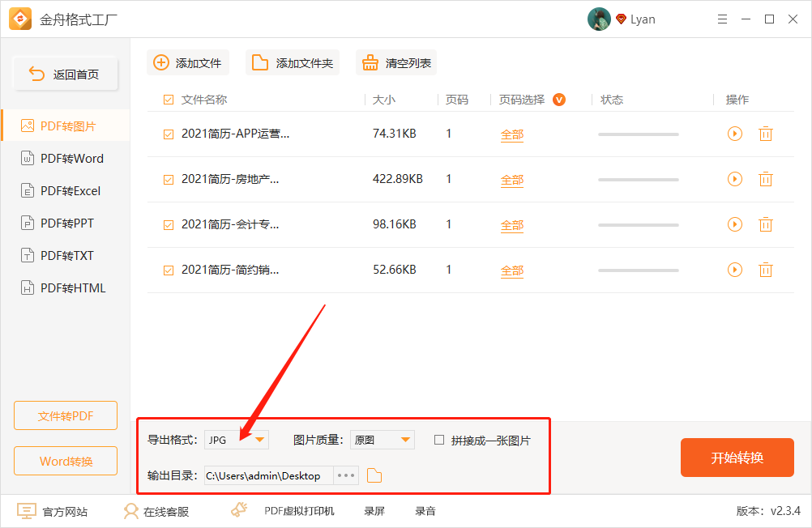Expand the 页码选择 column dropdown

(x=558, y=99)
